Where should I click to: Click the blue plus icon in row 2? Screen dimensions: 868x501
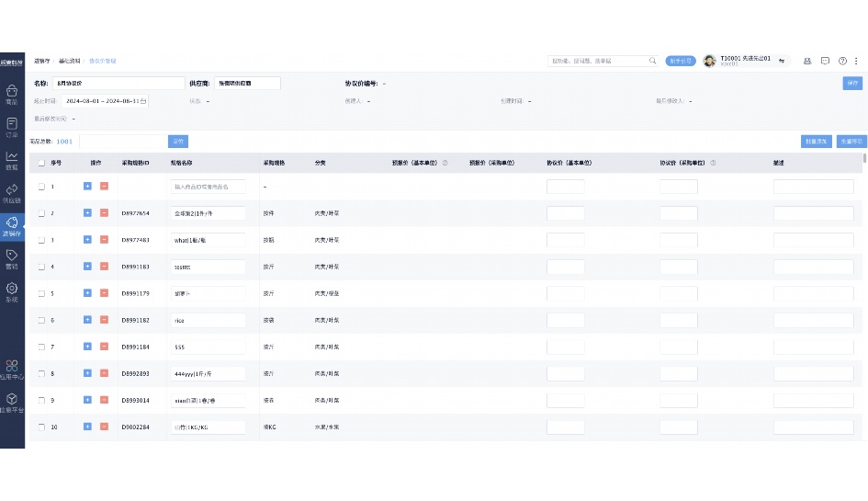coord(87,213)
